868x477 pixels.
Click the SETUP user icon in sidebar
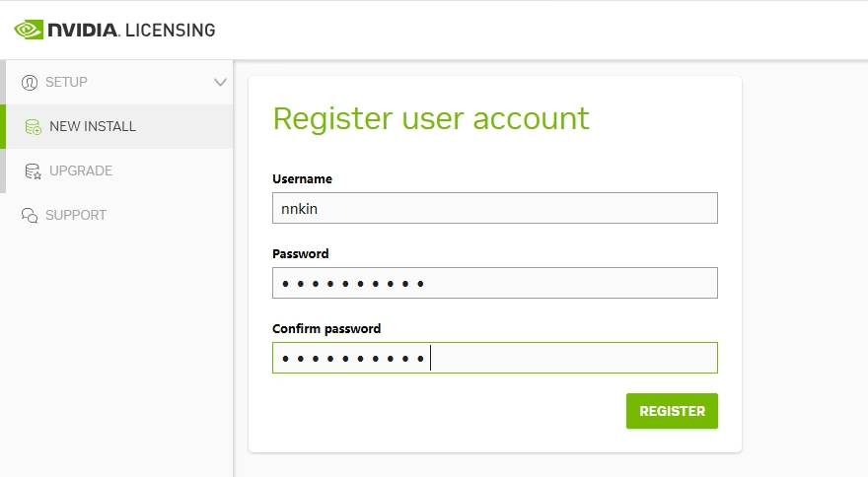click(x=30, y=82)
